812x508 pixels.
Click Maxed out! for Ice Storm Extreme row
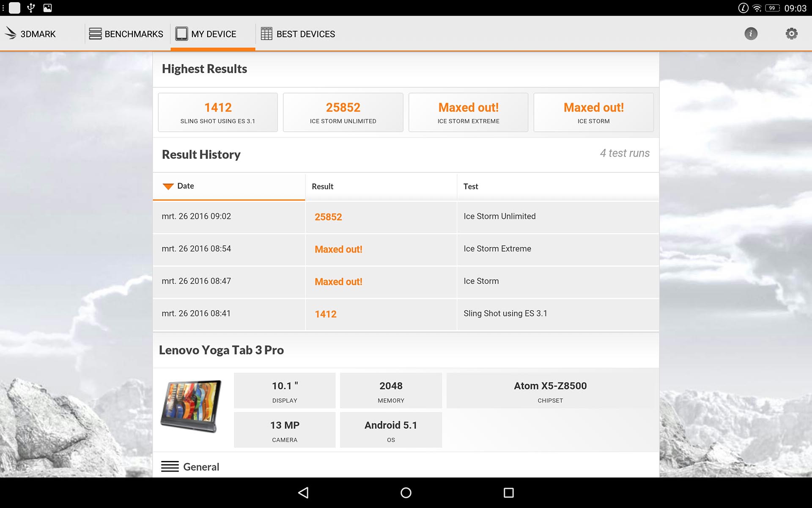point(338,249)
